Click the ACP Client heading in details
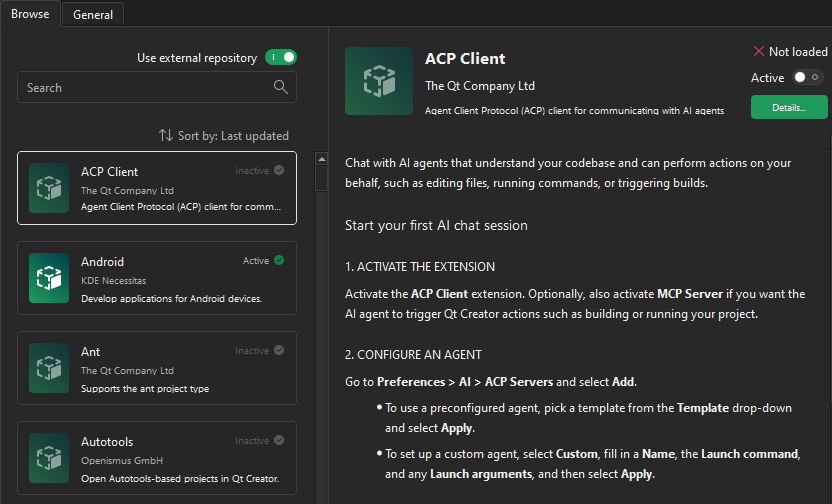 pyautogui.click(x=465, y=58)
